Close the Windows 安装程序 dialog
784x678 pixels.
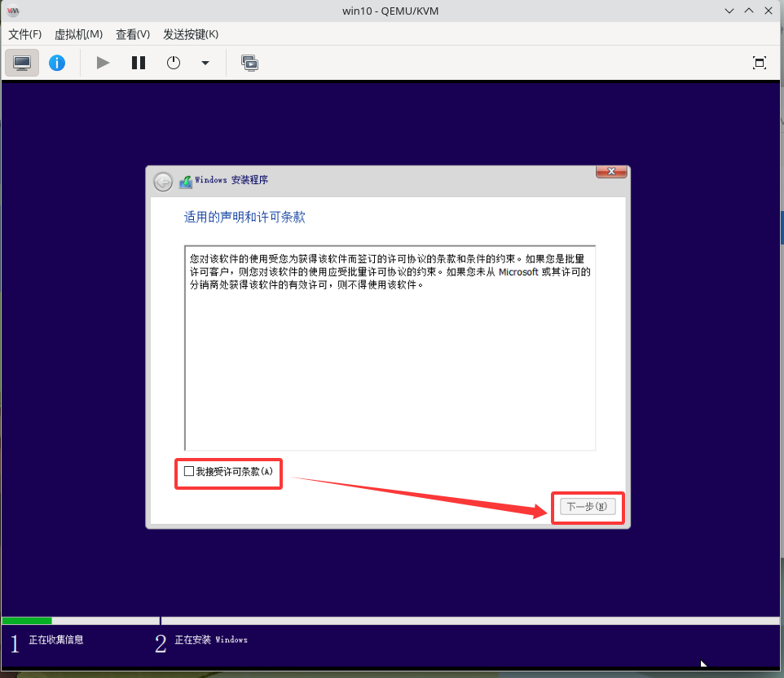point(611,171)
